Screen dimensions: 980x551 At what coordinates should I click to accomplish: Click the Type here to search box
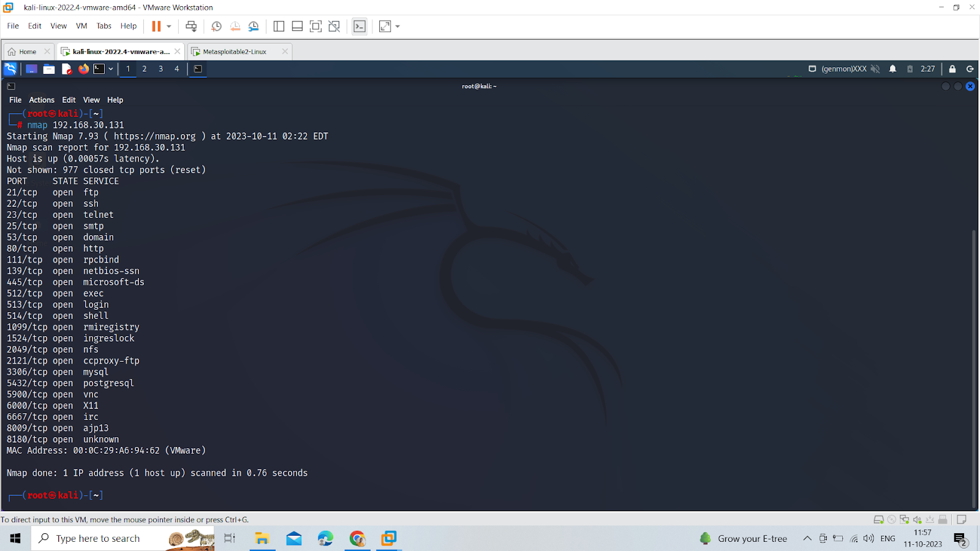[123, 538]
